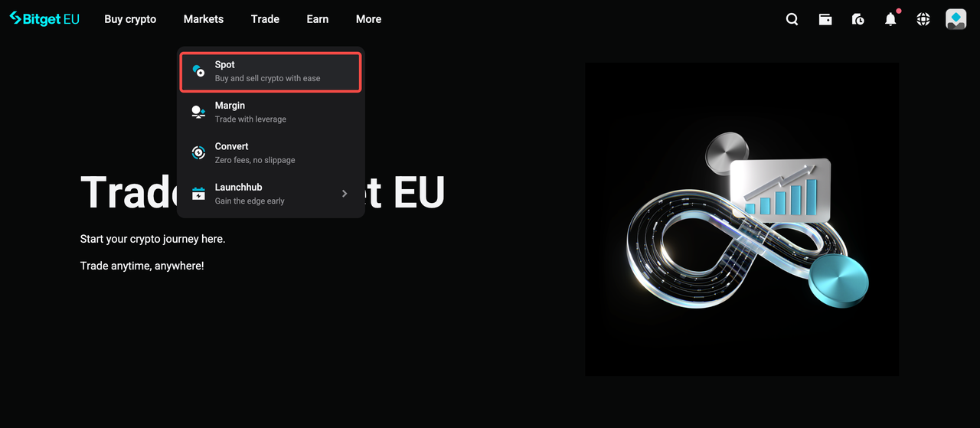Click the Launchhub calendar icon

pyautogui.click(x=198, y=194)
